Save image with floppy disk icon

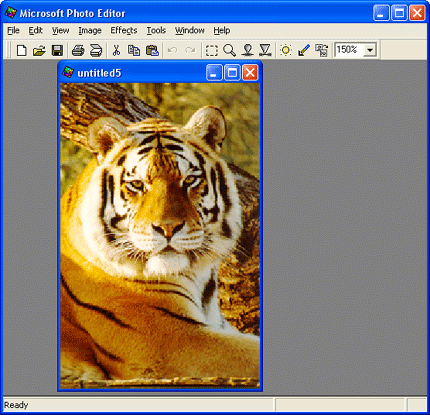click(x=57, y=51)
